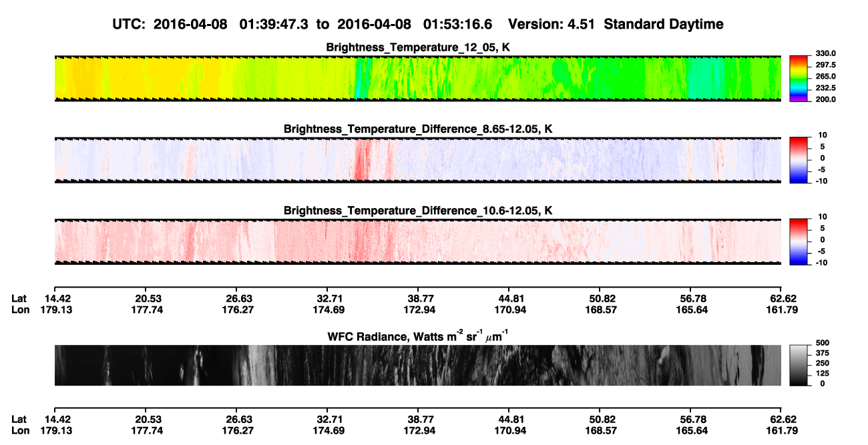This screenshot has height=445, width=868.
Task: Click the Brightness_Temperature_Difference_10.6-12.05 image strip
Action: [x=417, y=242]
